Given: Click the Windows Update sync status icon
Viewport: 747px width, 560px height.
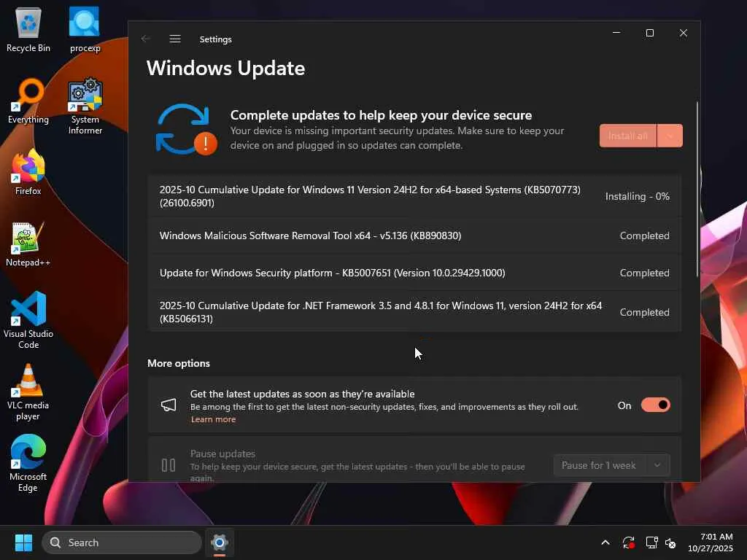Looking at the screenshot, I should click(186, 130).
